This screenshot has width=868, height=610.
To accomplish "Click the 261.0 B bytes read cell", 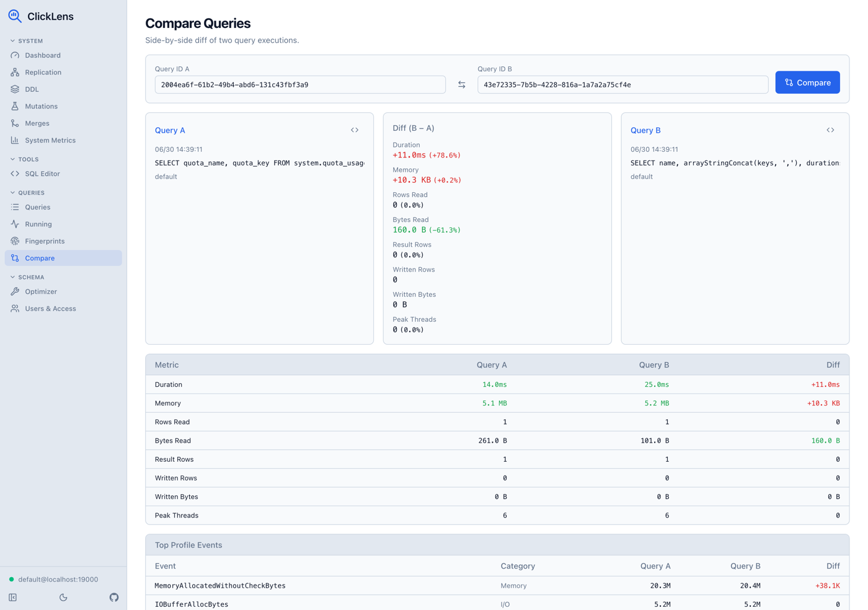I will pos(492,441).
